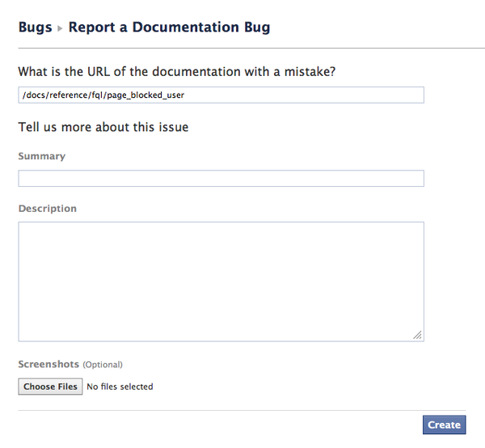Viewport: 485px width, 448px height.
Task: Click the Description field label
Action: pos(48,209)
